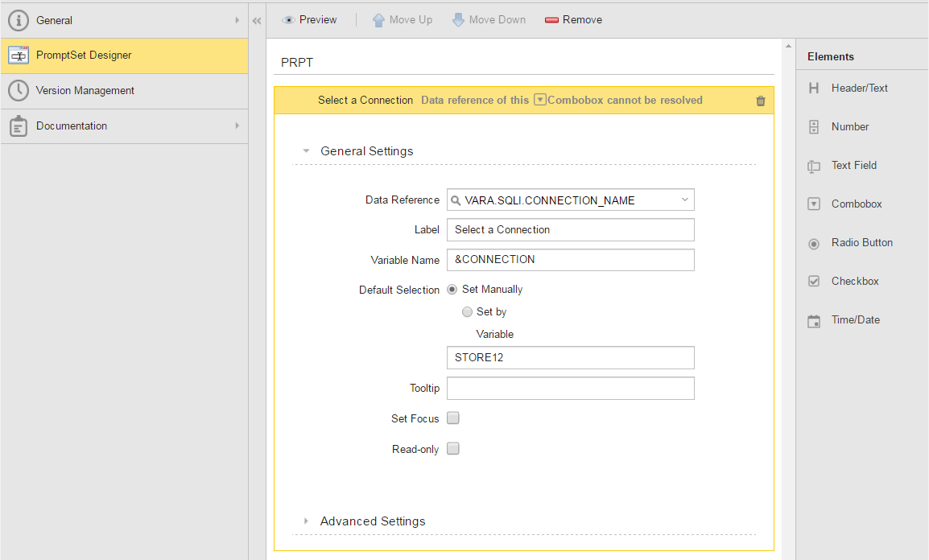The width and height of the screenshot is (929, 560).
Task: Click the trash icon in the combobox header
Action: pos(761,101)
